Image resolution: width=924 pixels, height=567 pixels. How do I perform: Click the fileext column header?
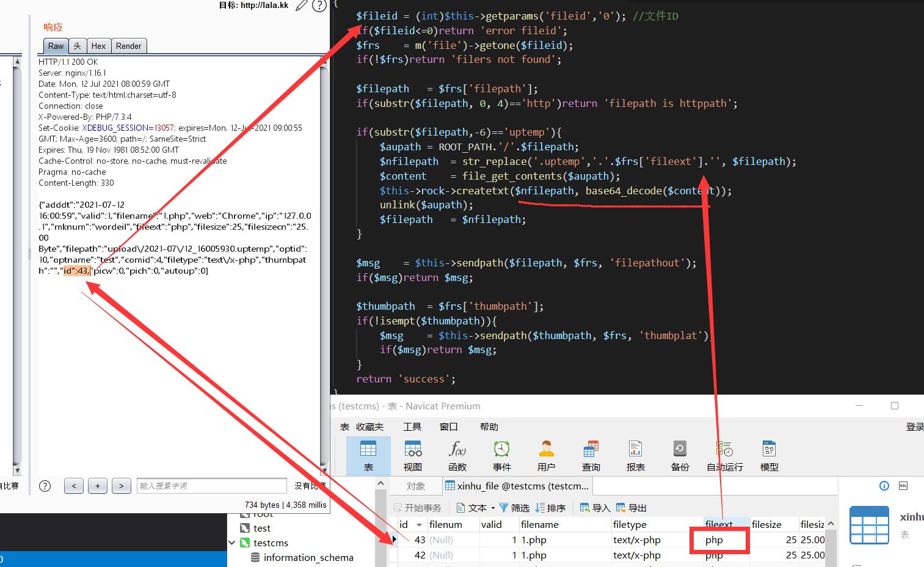pyautogui.click(x=727, y=524)
